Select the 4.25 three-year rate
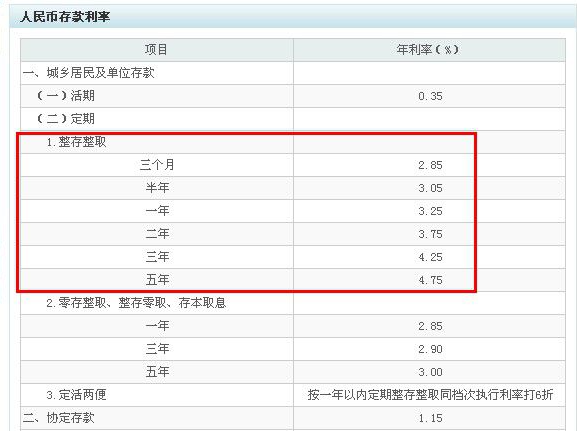Viewport: 577px width, 431px height. [x=430, y=257]
